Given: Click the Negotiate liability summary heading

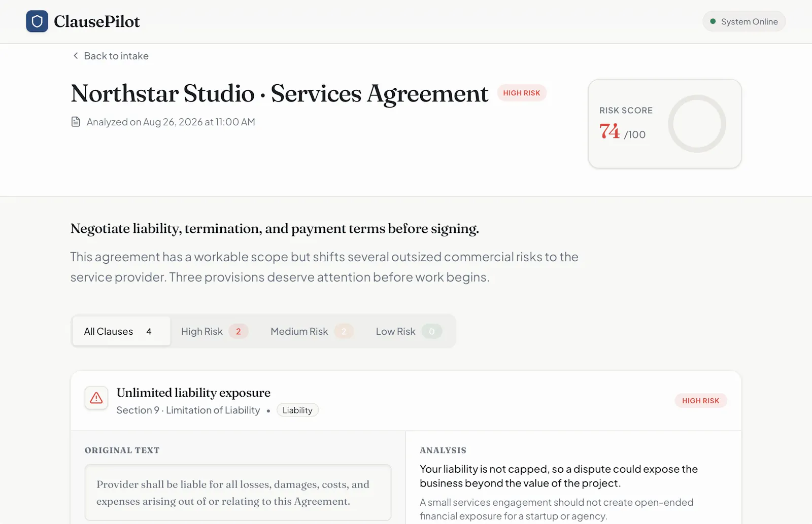Looking at the screenshot, I should [275, 229].
